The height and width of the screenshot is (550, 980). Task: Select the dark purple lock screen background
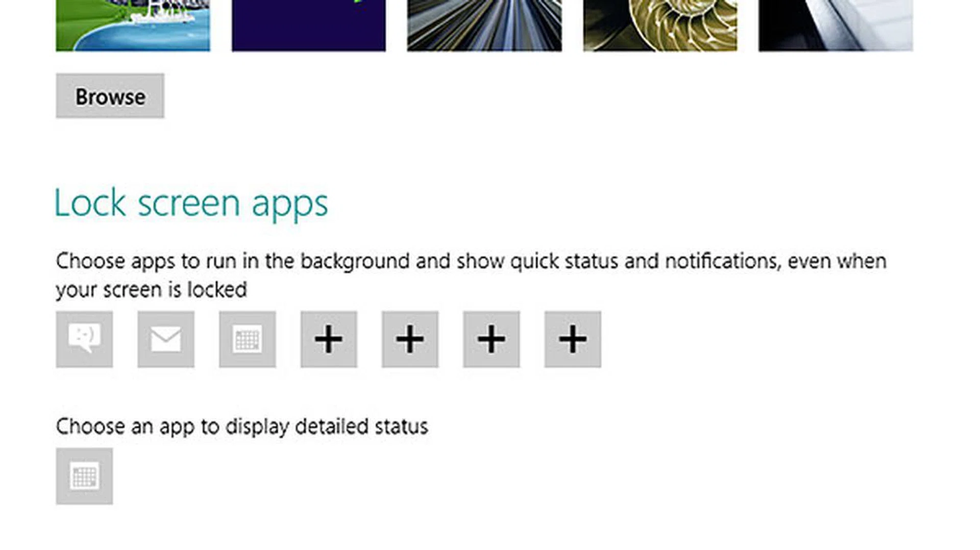click(309, 25)
